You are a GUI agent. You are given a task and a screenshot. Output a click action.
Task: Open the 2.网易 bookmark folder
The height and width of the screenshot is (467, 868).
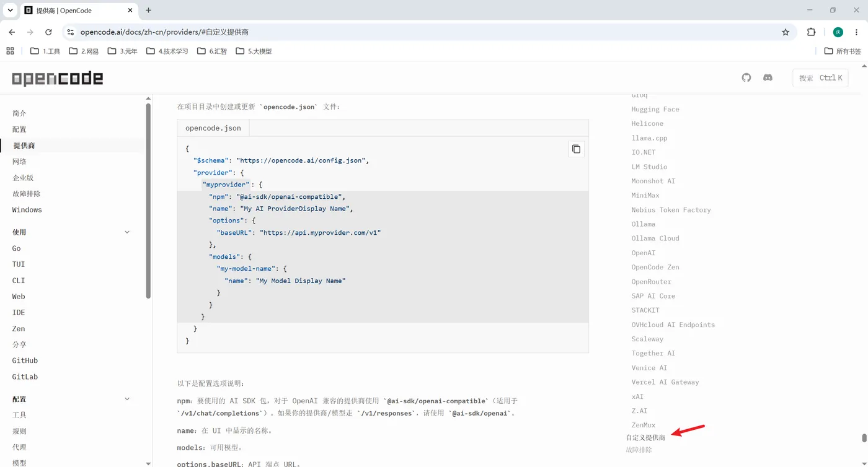[84, 51]
